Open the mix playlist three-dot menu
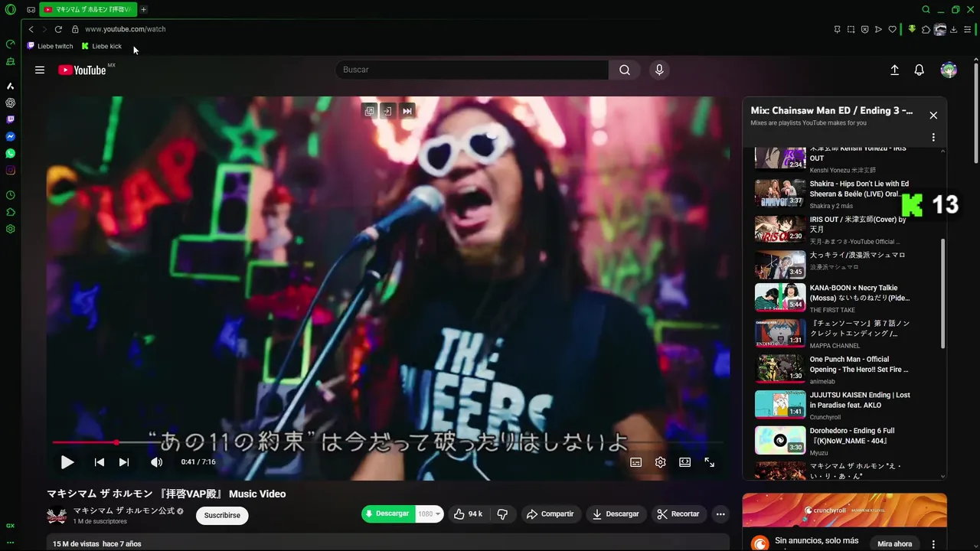Screen dimensions: 980x551 click(933, 138)
